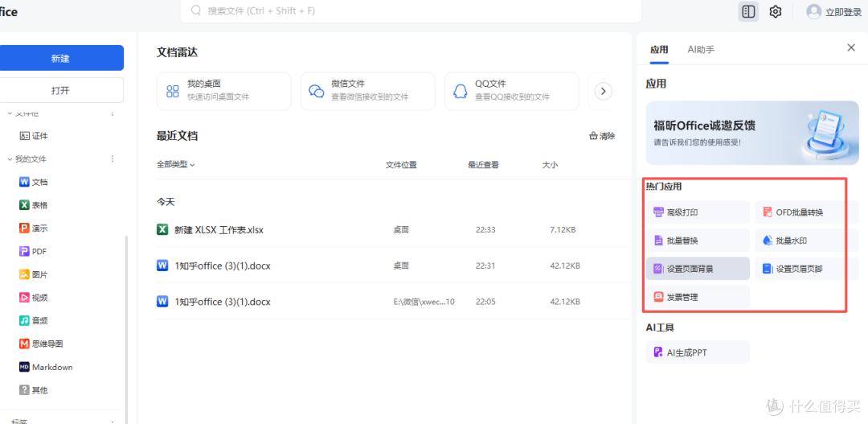
Task: Open the 表格 spreadsheet icon in sidebar
Action: (x=24, y=205)
